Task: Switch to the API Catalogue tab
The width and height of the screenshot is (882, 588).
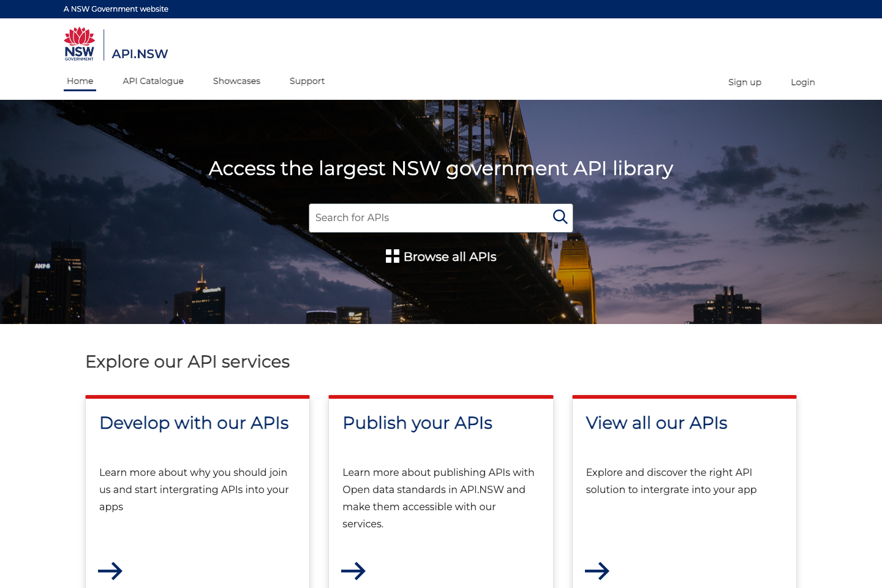Action: 153,81
